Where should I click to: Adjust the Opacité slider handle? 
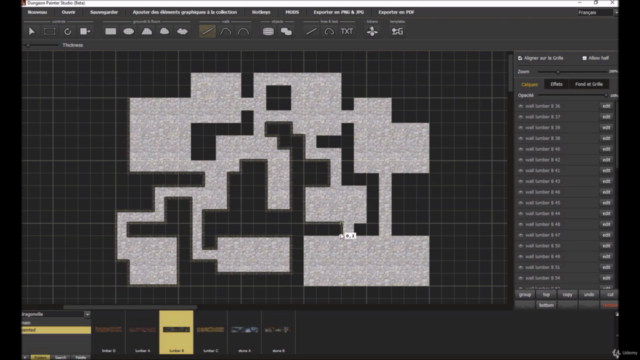[606, 96]
